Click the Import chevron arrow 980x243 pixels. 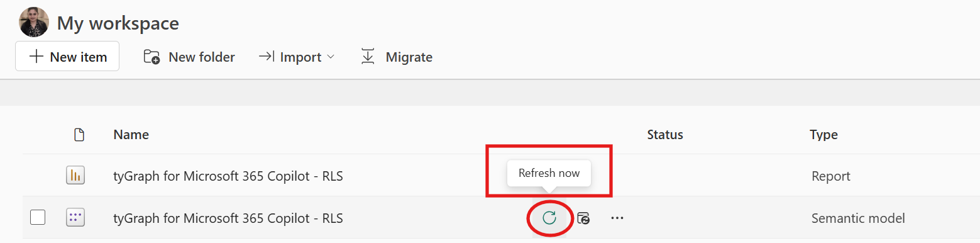click(x=331, y=57)
